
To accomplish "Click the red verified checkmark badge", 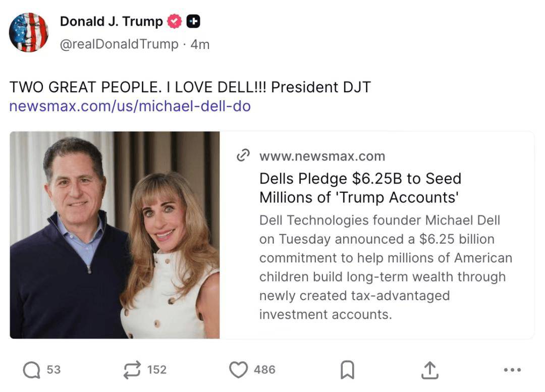I will [x=175, y=22].
